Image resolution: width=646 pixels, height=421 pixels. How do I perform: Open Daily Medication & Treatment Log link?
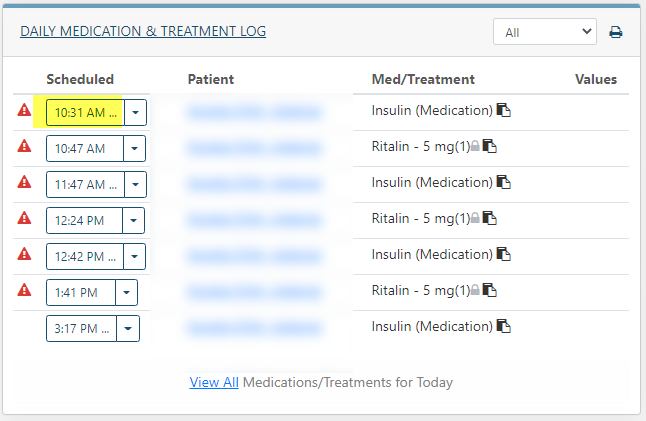tap(143, 31)
